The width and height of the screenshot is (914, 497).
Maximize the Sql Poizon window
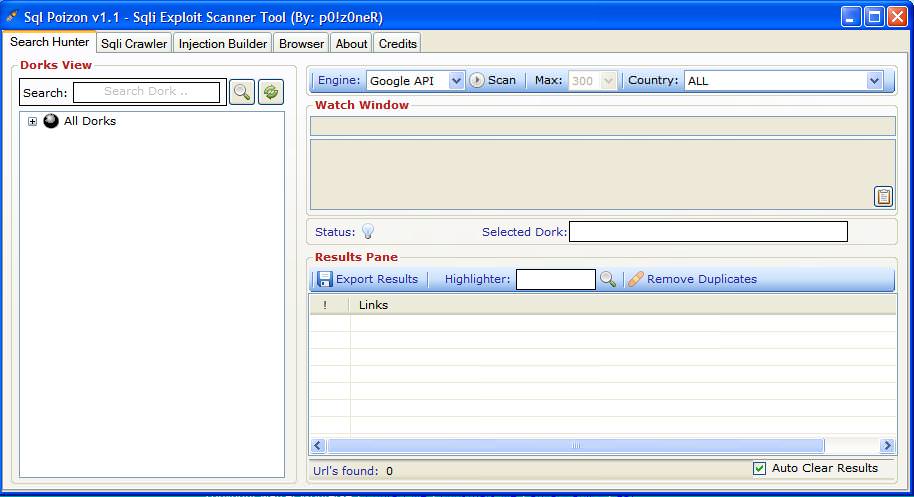(874, 16)
